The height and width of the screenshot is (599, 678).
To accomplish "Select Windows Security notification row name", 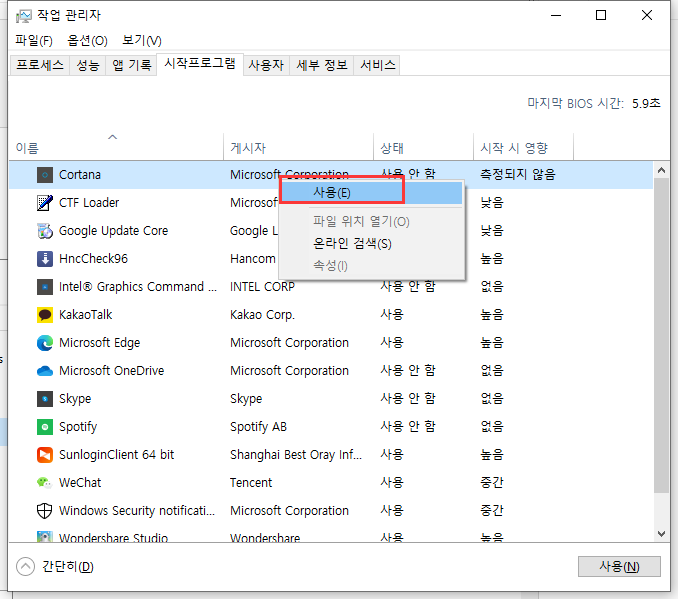I will pos(137,511).
